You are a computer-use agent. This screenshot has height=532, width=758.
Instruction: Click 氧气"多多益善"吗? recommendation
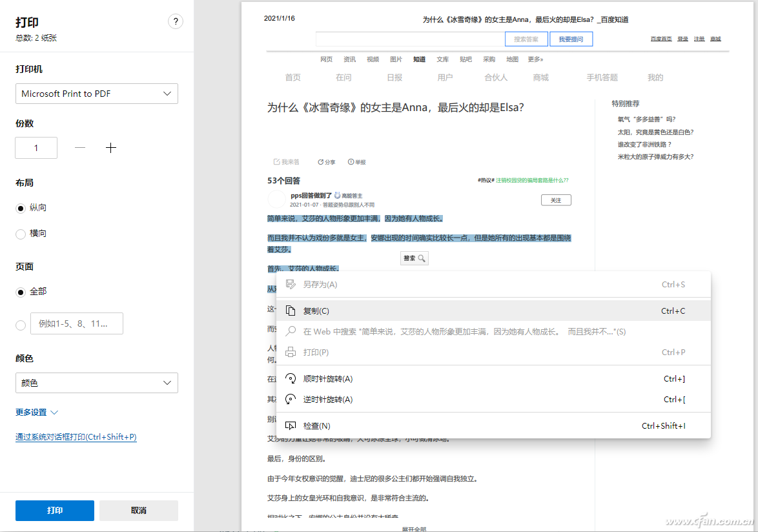click(646, 119)
